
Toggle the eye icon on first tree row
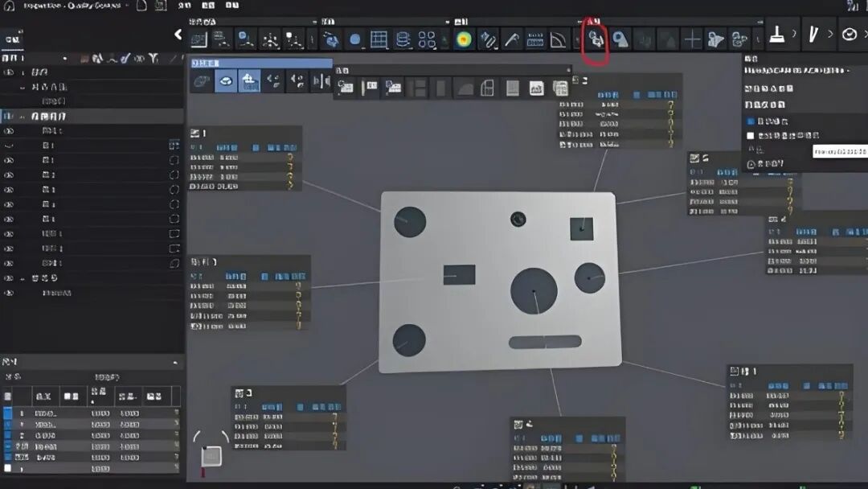(10, 72)
